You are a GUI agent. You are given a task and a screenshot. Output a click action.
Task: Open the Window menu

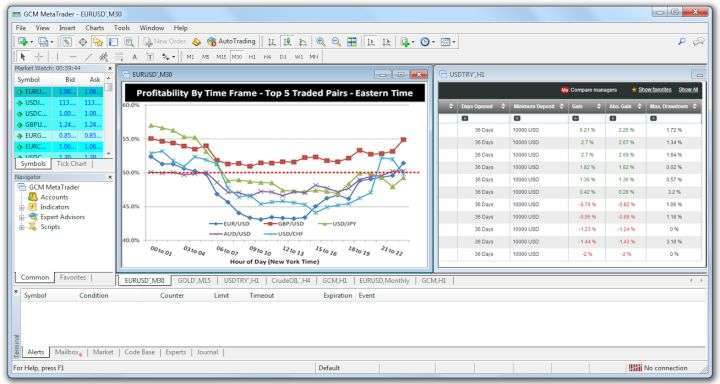(152, 28)
